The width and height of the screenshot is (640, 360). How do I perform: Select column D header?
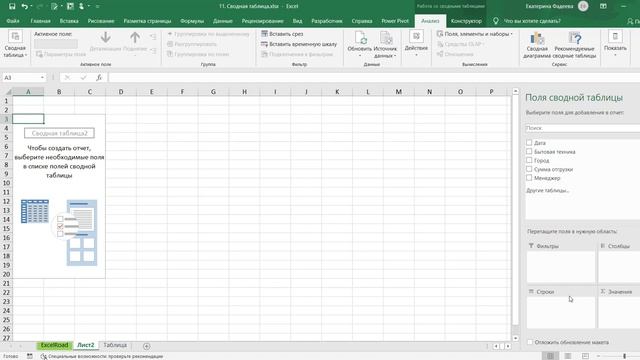(121, 92)
